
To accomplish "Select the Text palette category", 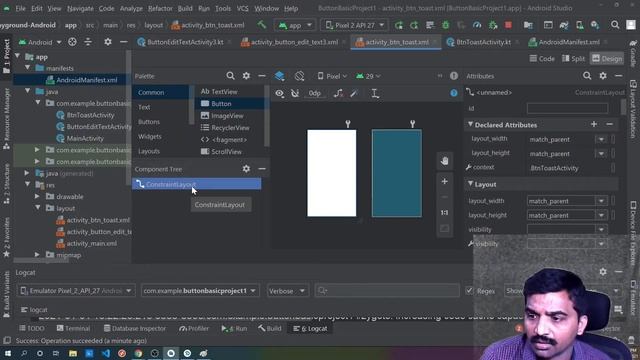I will point(144,107).
